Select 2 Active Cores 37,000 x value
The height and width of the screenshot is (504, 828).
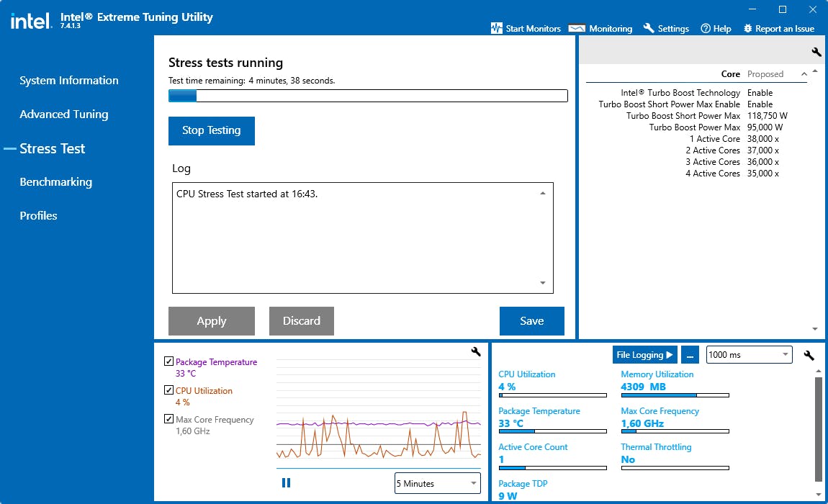(x=763, y=150)
